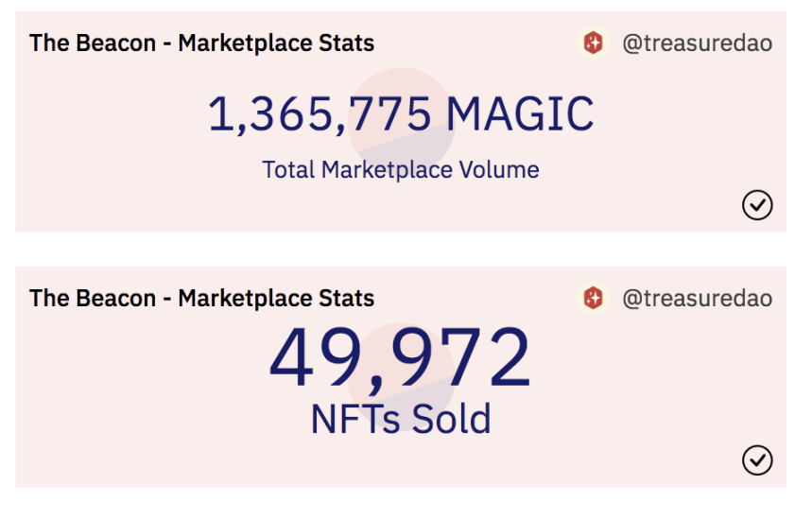Click "Marketplace Stats" in the bottom card title
This screenshot has height=519, width=812.
pos(276,299)
